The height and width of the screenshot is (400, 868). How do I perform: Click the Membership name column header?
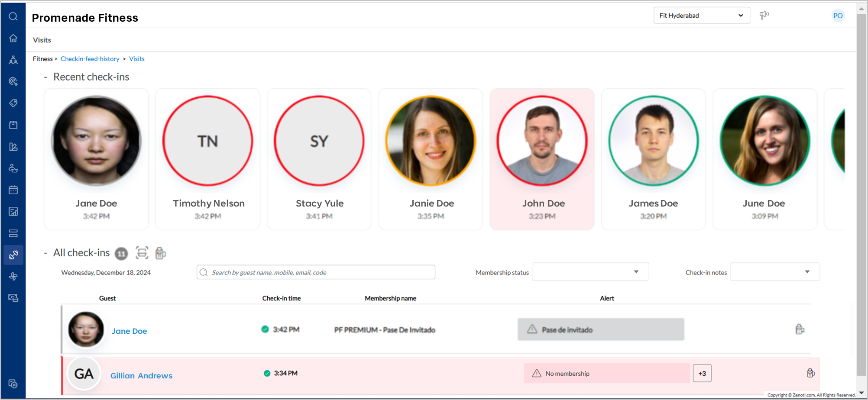(x=390, y=298)
